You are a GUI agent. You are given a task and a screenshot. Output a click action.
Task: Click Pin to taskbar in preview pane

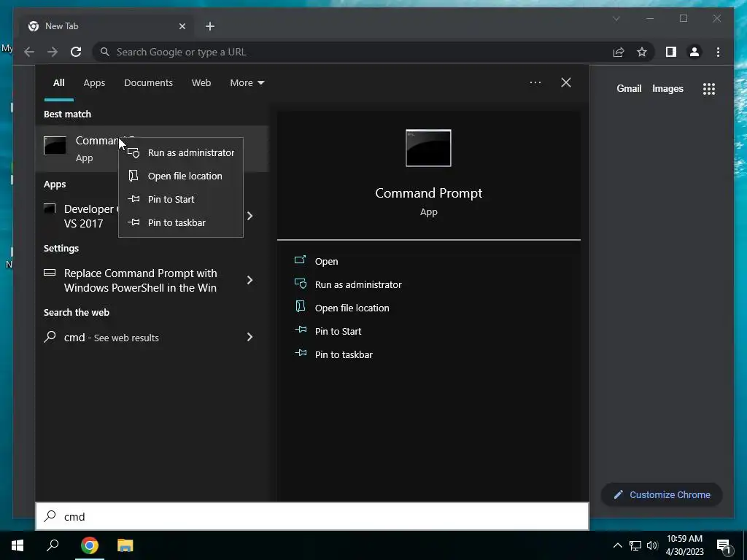point(344,355)
